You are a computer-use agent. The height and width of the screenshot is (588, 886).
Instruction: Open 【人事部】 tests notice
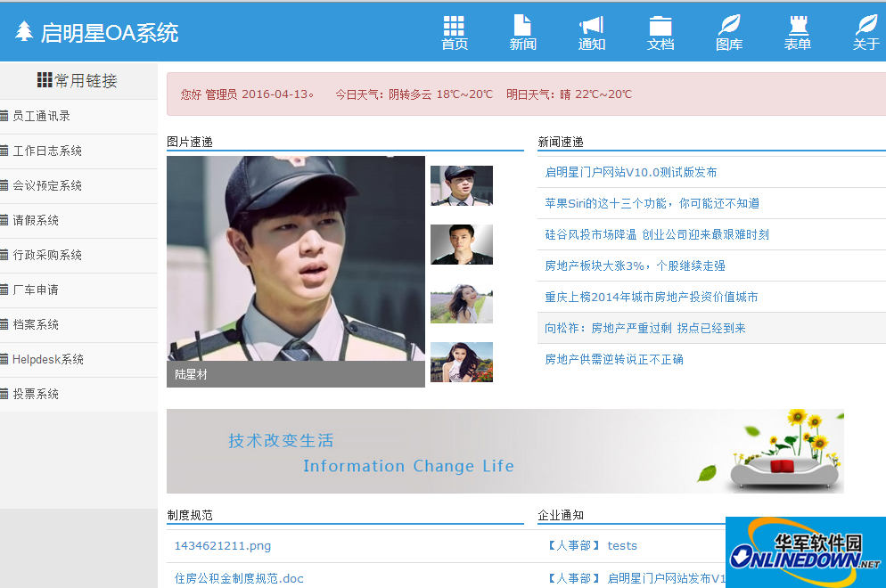click(x=592, y=545)
